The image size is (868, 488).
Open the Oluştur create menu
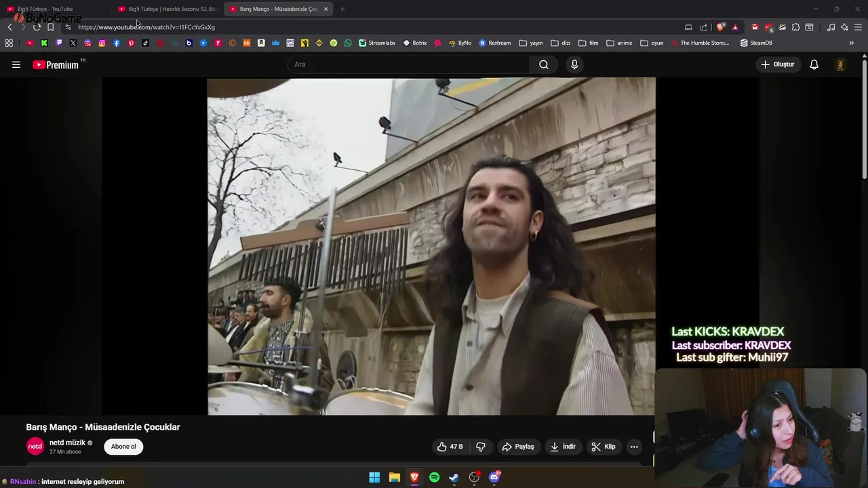coord(777,64)
